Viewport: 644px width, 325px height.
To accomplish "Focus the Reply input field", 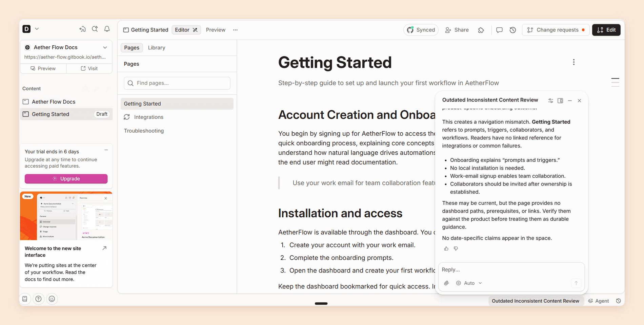I will pos(511,270).
